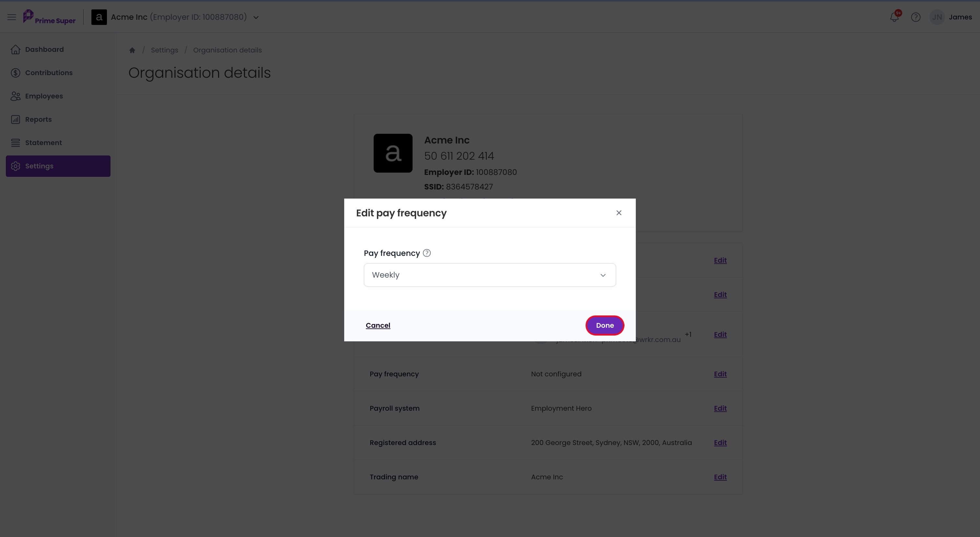The height and width of the screenshot is (537, 980).
Task: Click the Acme Inc logo thumbnail
Action: [393, 153]
